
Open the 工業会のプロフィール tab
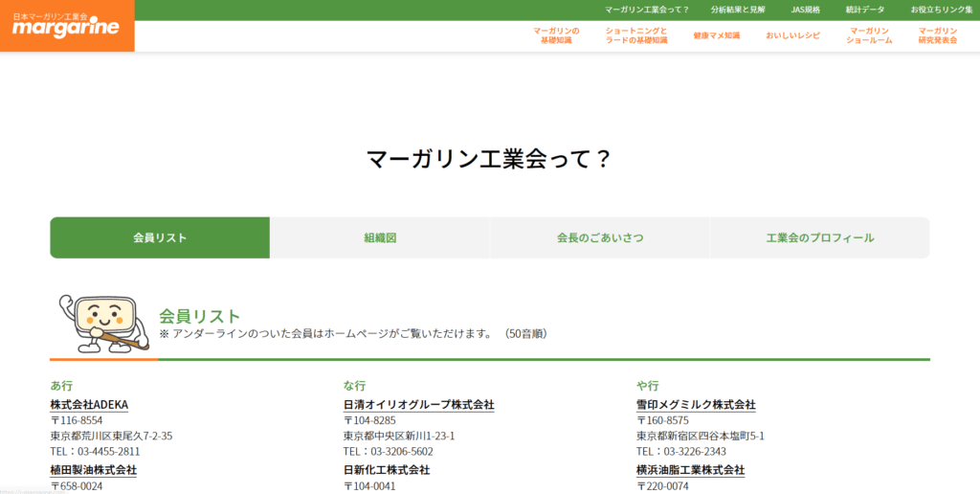click(819, 237)
